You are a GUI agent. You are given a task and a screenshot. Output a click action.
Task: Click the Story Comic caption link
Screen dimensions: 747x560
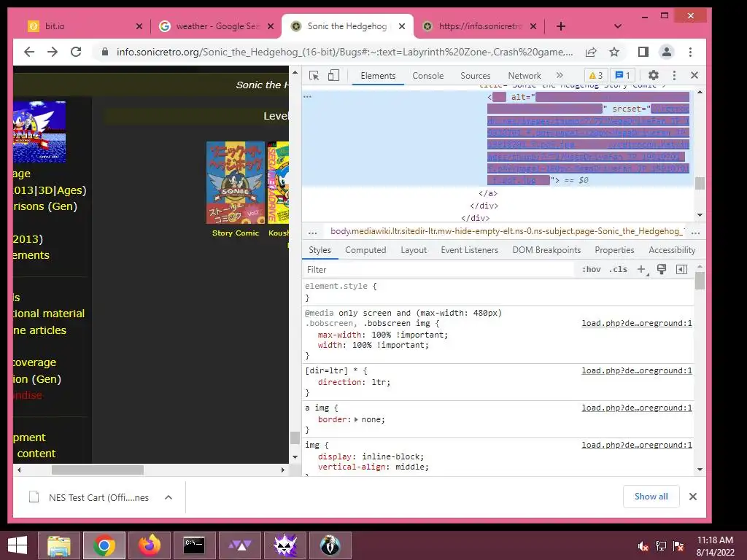[x=236, y=233]
